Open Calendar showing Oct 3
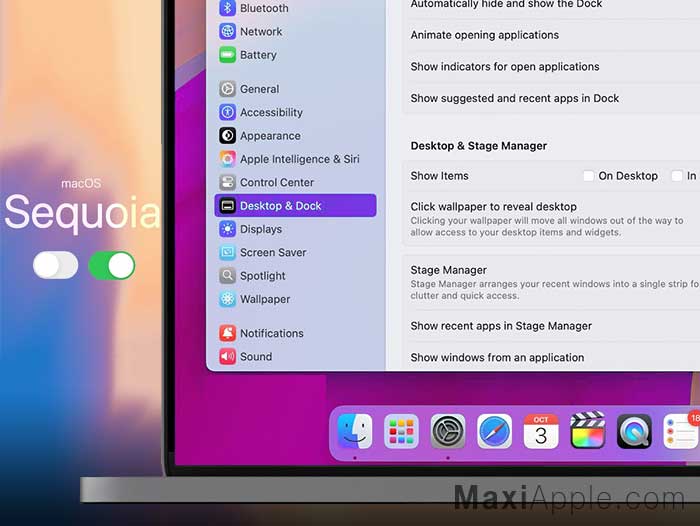This screenshot has width=700, height=526. coord(541,431)
